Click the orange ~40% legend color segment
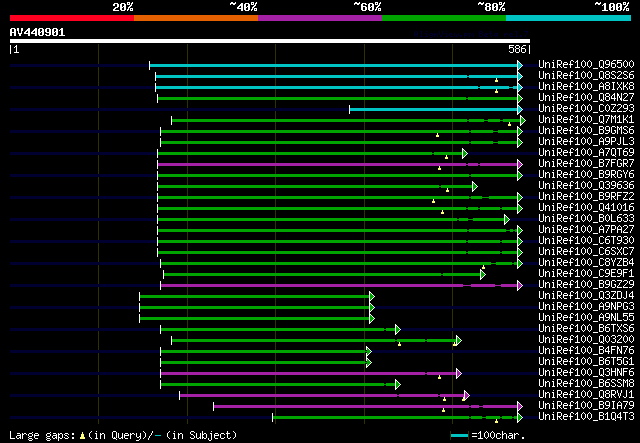 [x=196, y=18]
